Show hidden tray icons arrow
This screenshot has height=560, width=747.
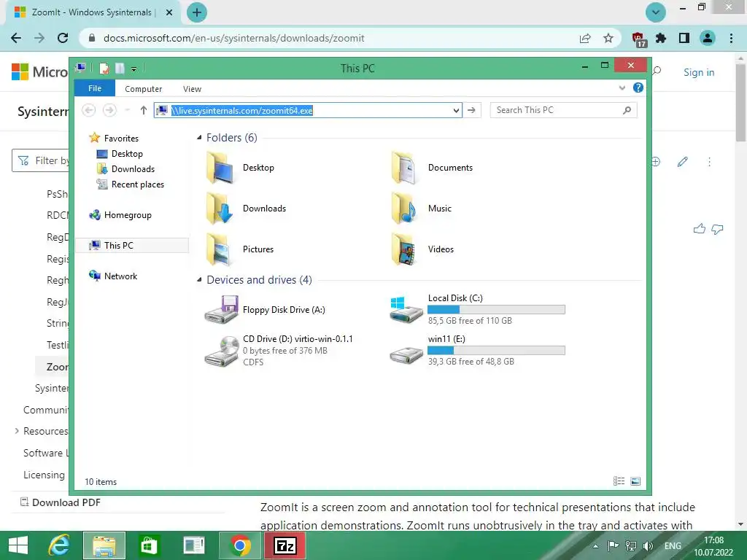[595, 546]
